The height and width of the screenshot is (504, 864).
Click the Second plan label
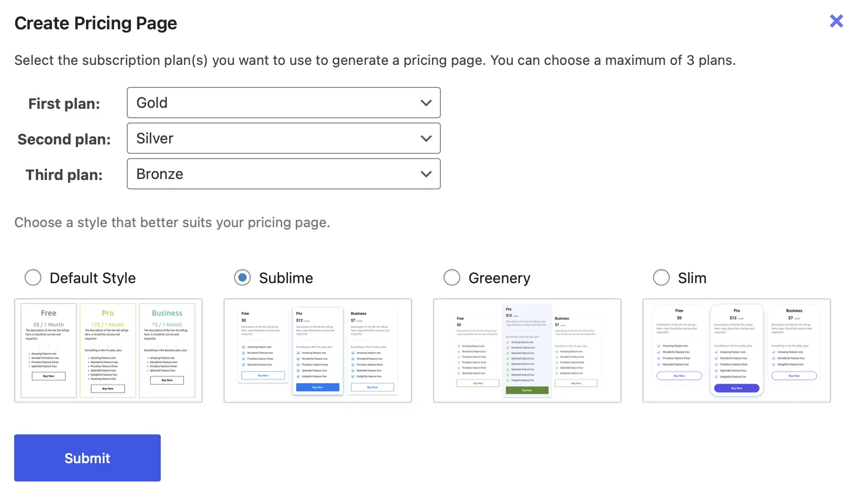(x=64, y=139)
